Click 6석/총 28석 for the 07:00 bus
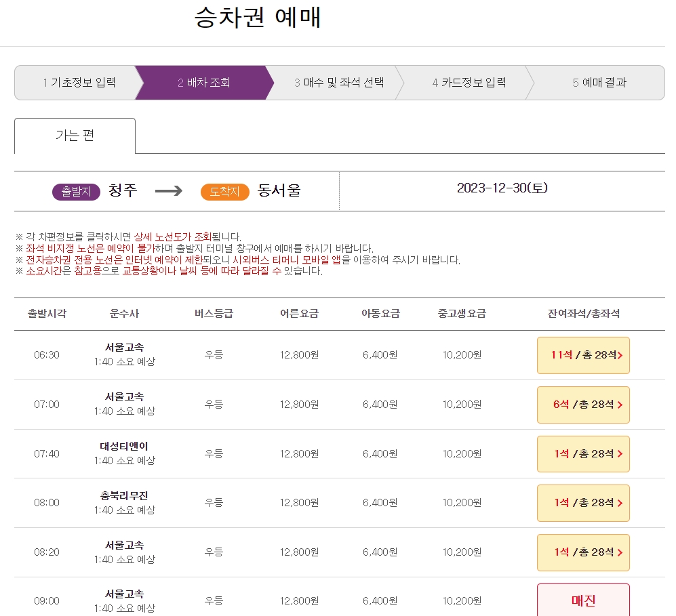The height and width of the screenshot is (616, 676). click(582, 405)
